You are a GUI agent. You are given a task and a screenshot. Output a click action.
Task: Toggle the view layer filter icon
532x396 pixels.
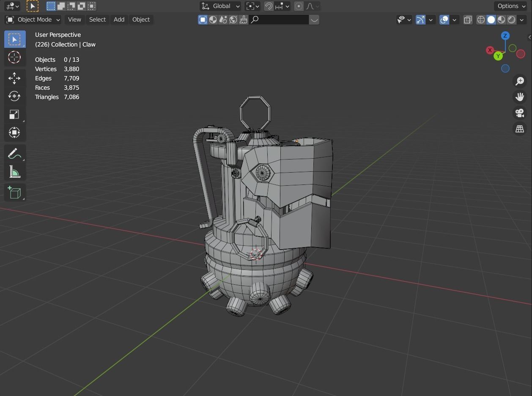point(203,19)
